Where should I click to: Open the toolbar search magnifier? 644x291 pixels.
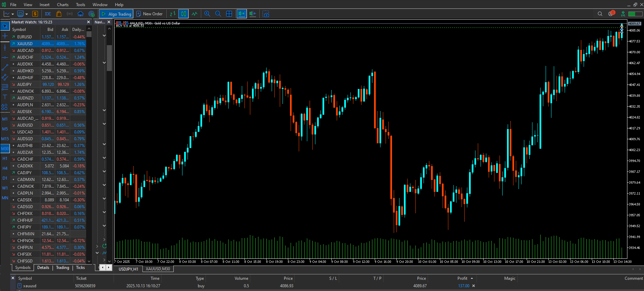(600, 14)
